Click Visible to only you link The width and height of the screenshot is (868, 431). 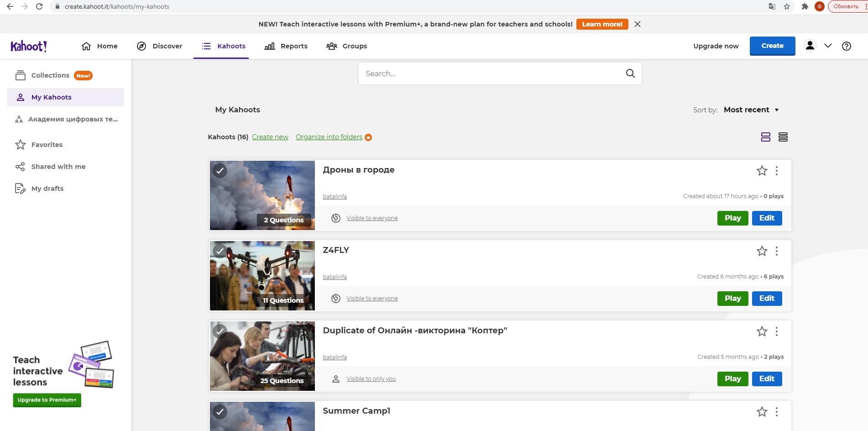(x=371, y=379)
